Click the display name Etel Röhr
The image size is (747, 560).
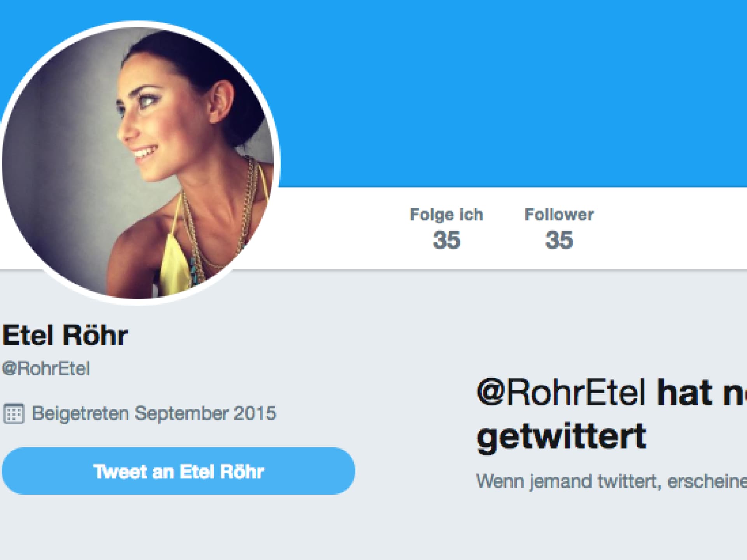pyautogui.click(x=65, y=335)
